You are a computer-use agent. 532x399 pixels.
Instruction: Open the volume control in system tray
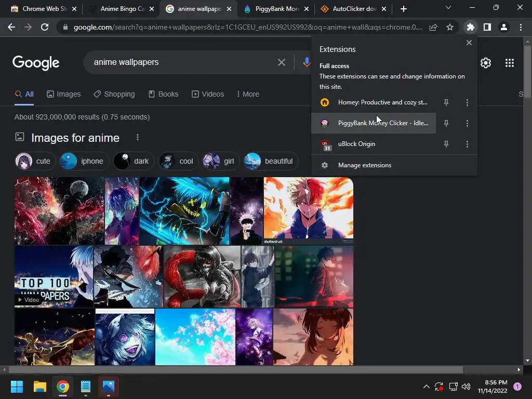click(466, 387)
